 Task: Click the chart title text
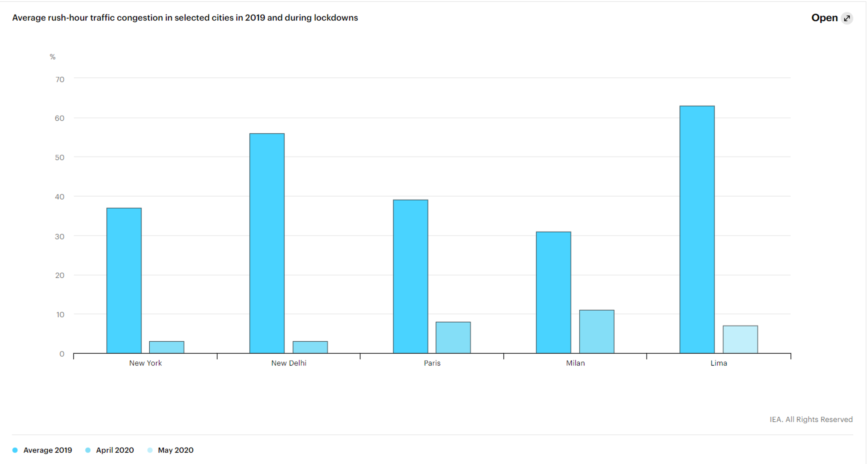pos(185,18)
